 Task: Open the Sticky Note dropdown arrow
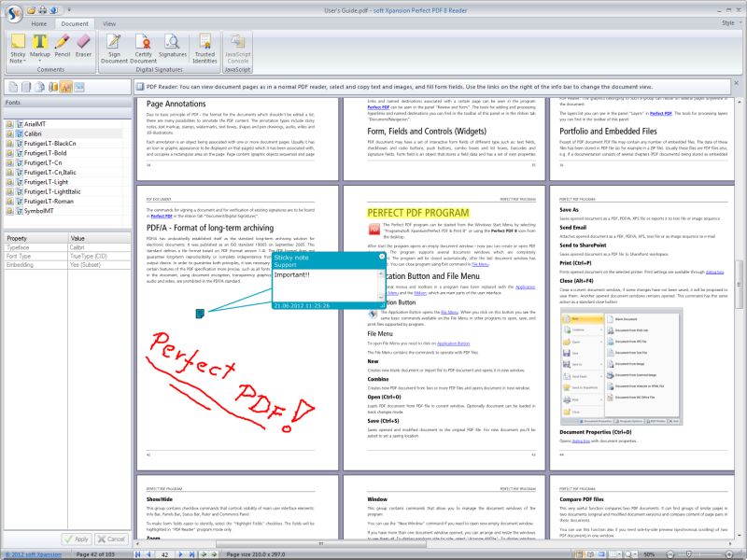coord(24,62)
